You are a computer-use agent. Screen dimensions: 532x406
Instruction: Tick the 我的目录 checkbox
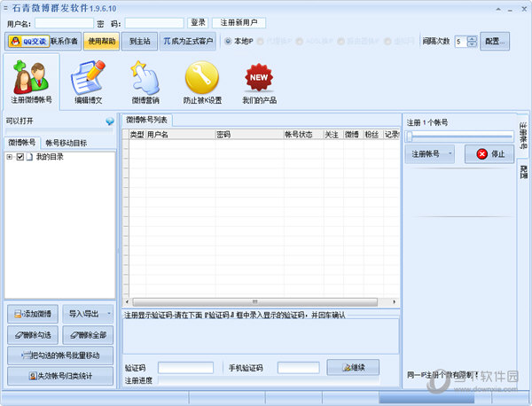coord(20,157)
